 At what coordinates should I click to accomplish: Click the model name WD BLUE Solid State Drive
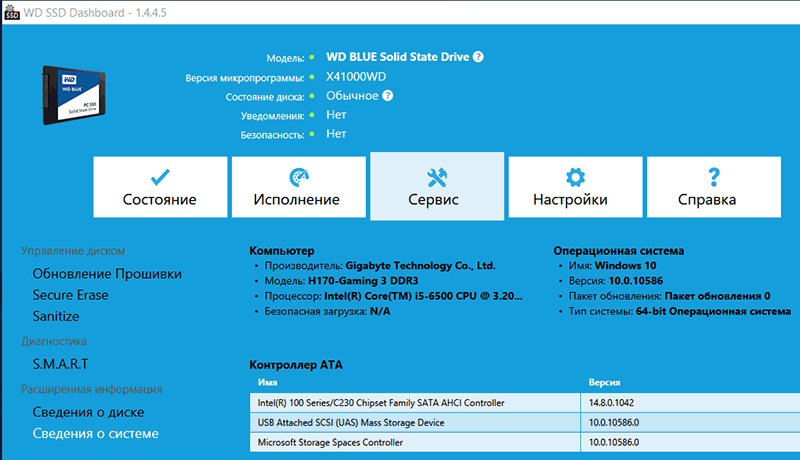[397, 57]
